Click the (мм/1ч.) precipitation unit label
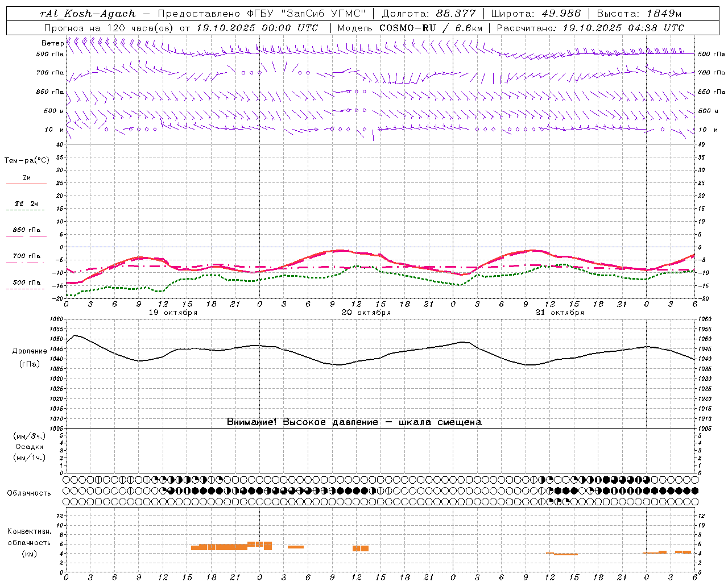Viewport: 728px width, 582px height. pos(30,458)
